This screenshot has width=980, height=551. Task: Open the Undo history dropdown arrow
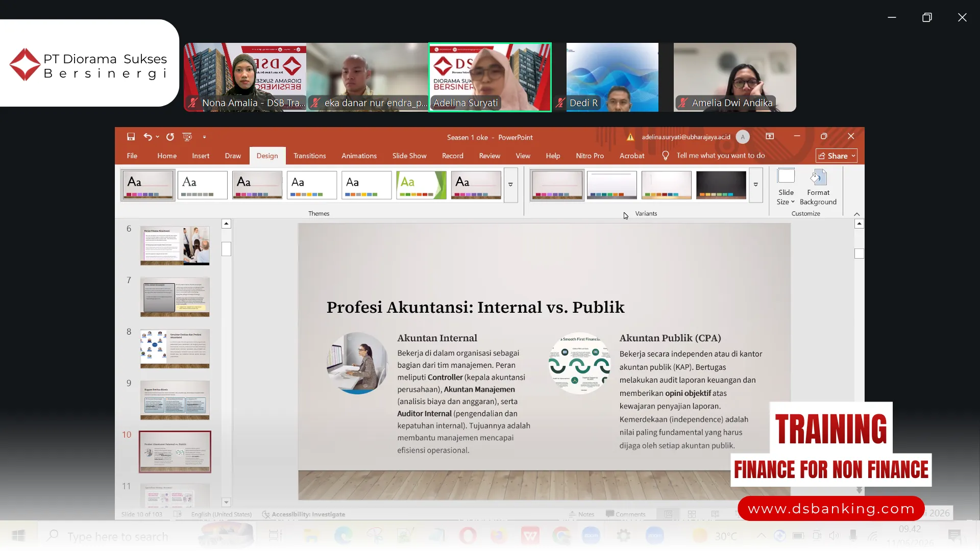coord(158,137)
